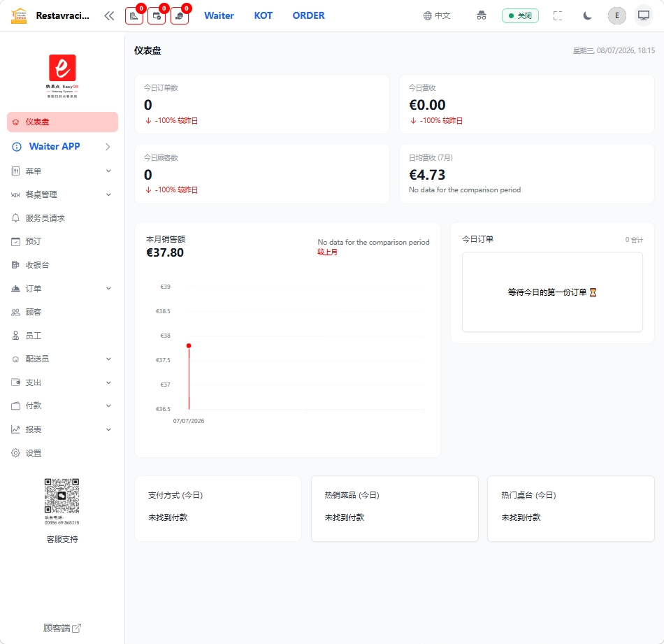The height and width of the screenshot is (644, 664).
Task: Click the 预订 calendar icon
Action: click(x=15, y=241)
